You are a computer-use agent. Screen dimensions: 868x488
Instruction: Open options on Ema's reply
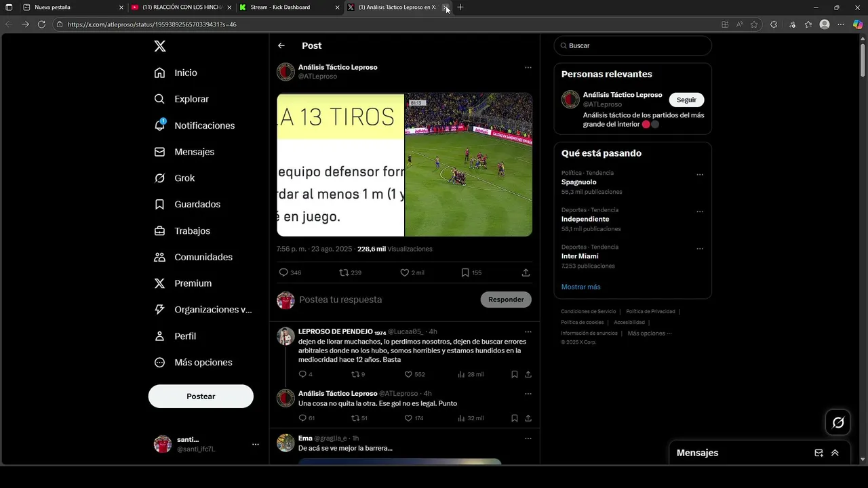click(x=528, y=438)
